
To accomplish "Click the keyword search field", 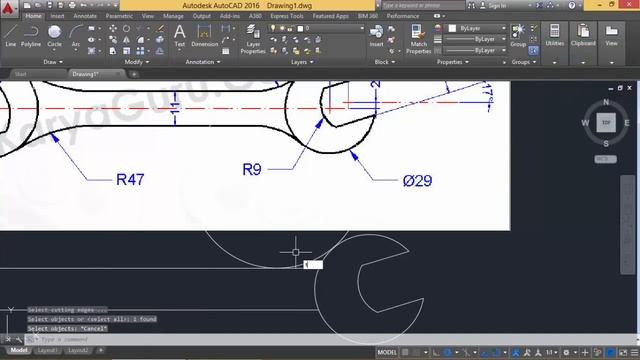I will click(423, 5).
